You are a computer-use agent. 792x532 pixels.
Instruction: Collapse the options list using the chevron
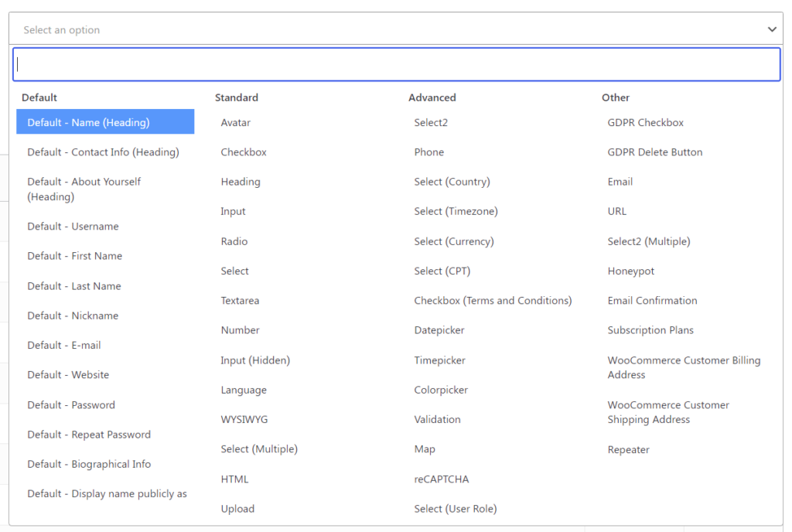771,29
